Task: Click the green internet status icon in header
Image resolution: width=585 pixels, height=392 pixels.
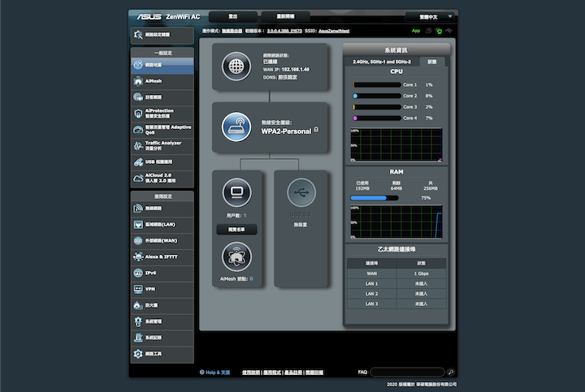Action: point(439,31)
